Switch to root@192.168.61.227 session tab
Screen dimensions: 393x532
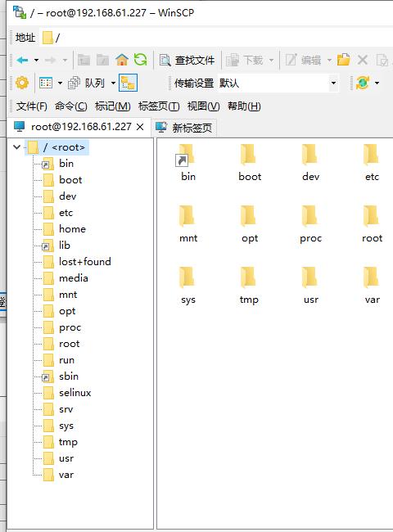pos(81,127)
